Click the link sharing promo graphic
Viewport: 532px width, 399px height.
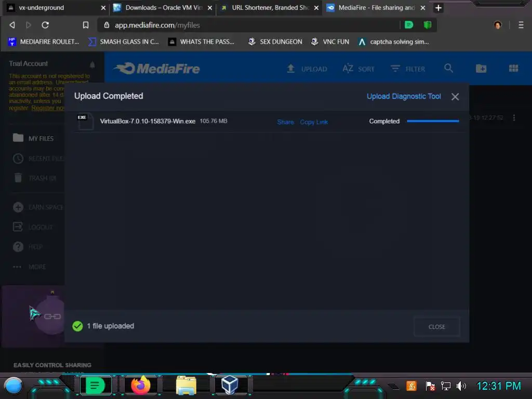[33, 316]
